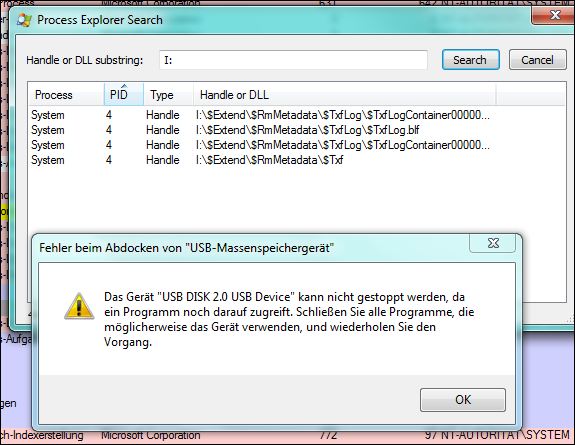Click the yellow warning icon in the dialog
The width and height of the screenshot is (575, 445).
coord(79,306)
